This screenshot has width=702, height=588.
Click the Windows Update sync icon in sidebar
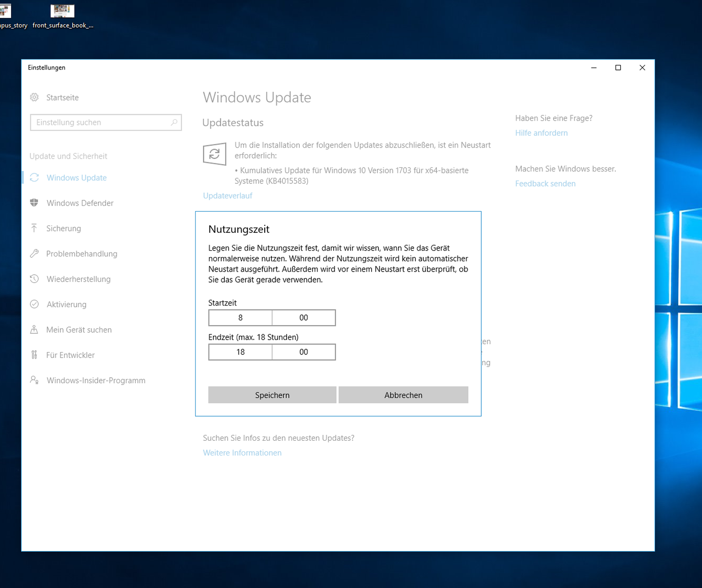pos(34,177)
